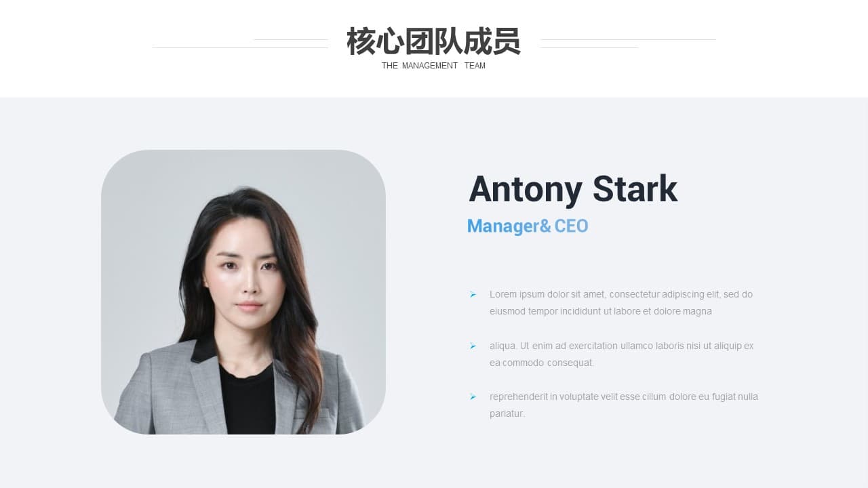Click the gray blazer in the portrait
868x488 pixels.
click(x=170, y=393)
